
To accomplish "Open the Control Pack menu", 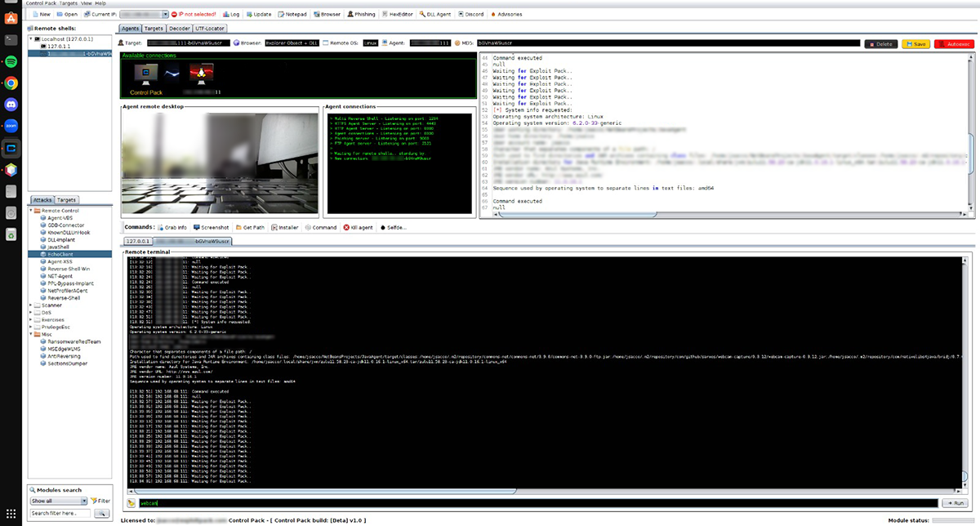I will [42, 3].
